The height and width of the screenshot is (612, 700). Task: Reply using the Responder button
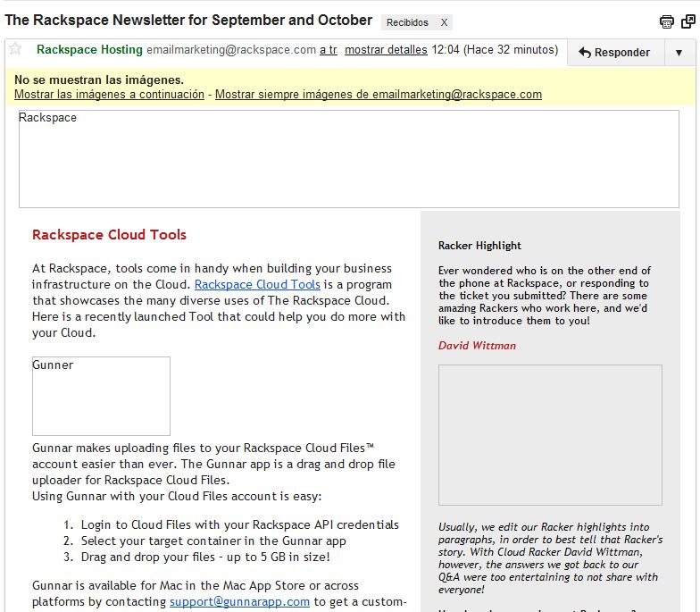(615, 52)
